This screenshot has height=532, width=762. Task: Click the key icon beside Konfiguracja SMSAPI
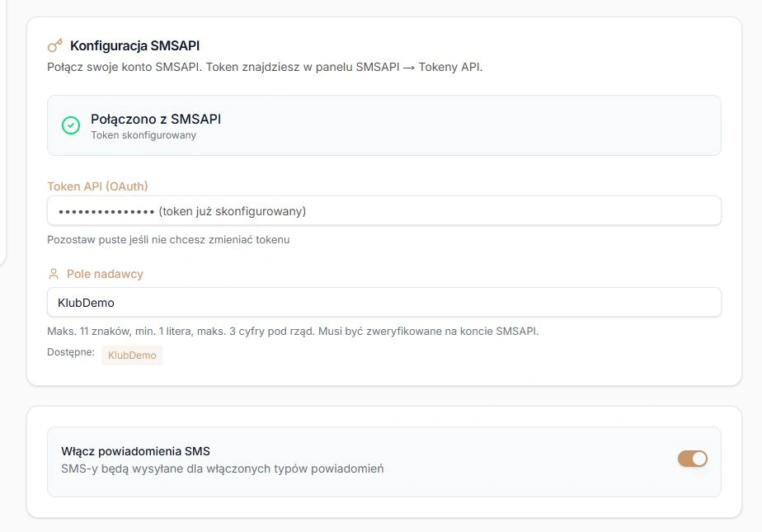click(x=55, y=45)
